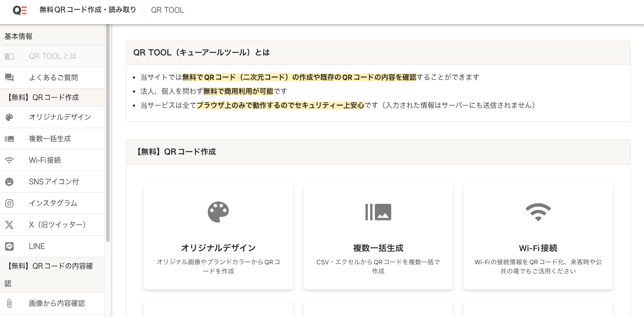
Task: Click the 無料QRコード作成・読み取り header title
Action: coord(88,9)
